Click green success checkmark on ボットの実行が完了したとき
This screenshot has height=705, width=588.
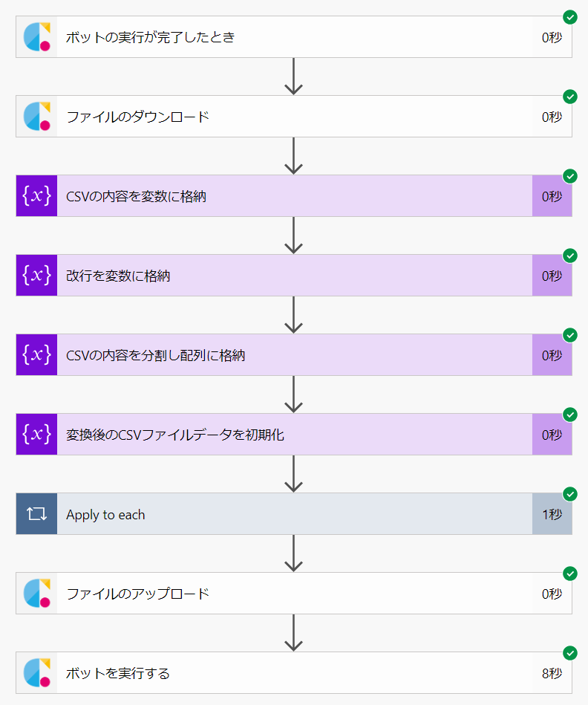tap(570, 17)
